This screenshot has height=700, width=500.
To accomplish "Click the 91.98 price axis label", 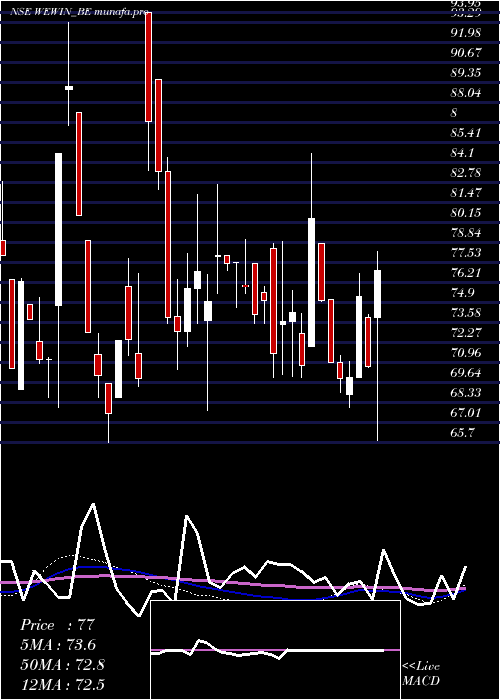I will pos(466,33).
